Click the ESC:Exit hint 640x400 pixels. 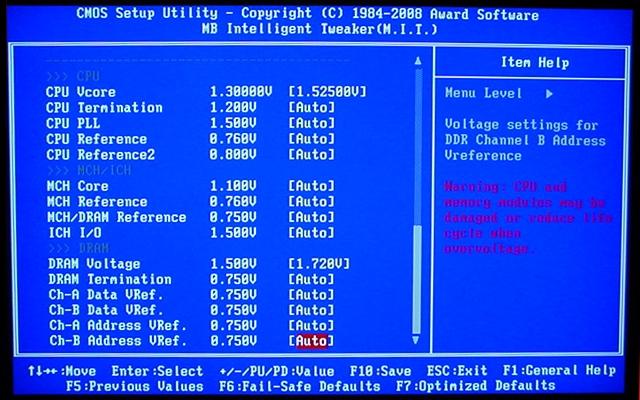pyautogui.click(x=457, y=371)
